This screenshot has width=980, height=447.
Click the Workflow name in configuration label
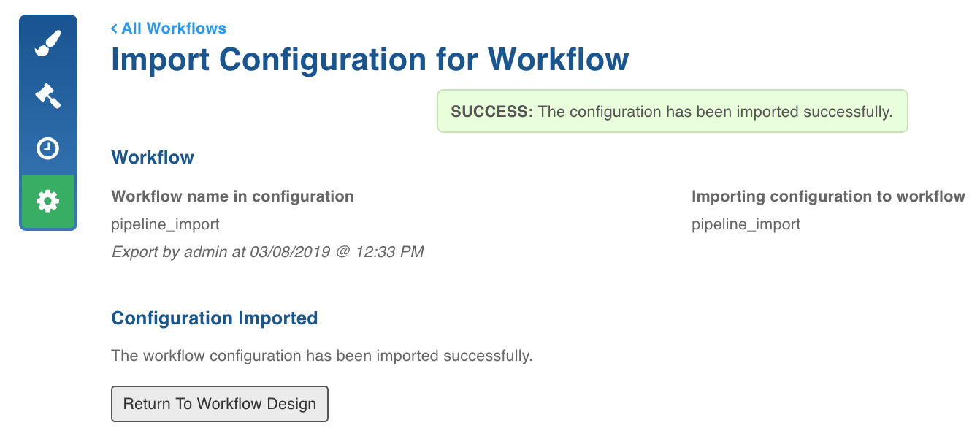[x=232, y=196]
